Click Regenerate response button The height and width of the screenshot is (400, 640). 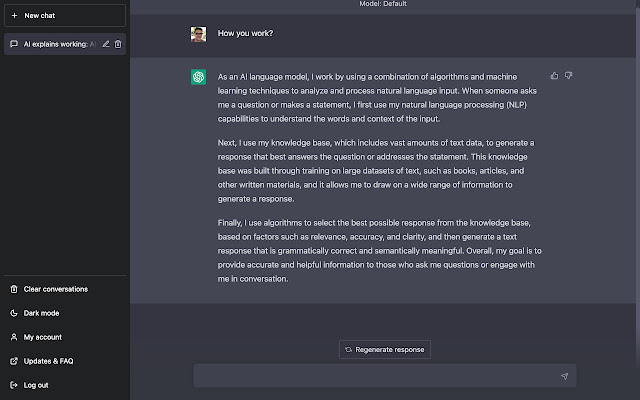(x=384, y=349)
